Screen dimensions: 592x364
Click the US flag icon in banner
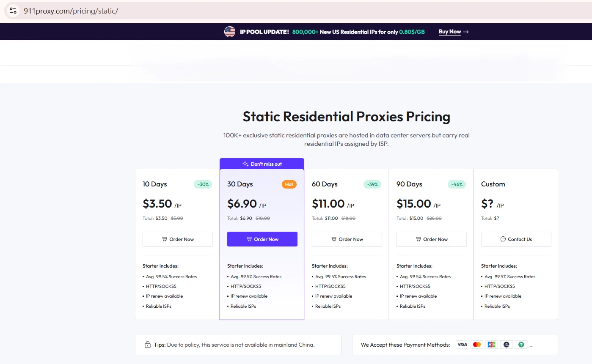pyautogui.click(x=230, y=32)
